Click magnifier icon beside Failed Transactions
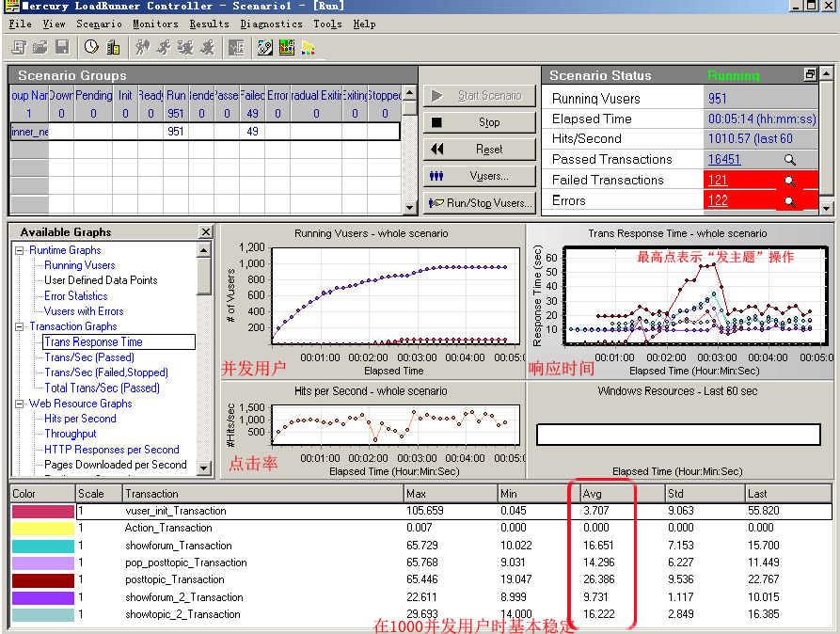840x634 pixels. [x=789, y=181]
